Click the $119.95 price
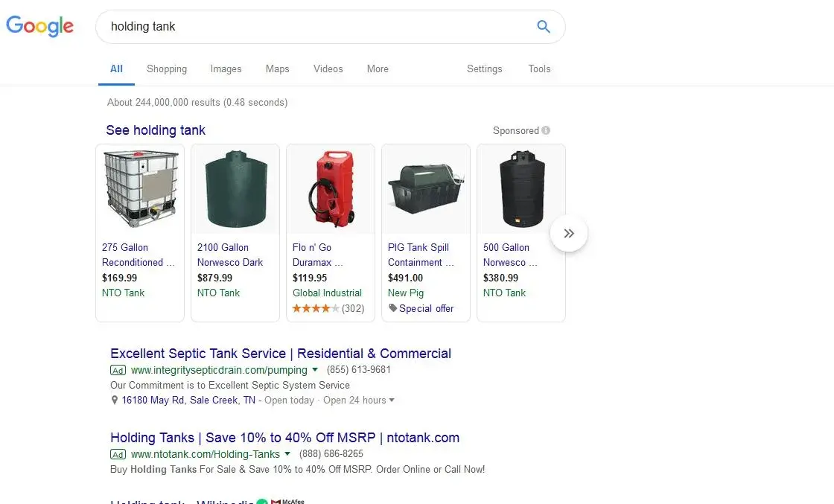834x504 pixels. tap(310, 278)
